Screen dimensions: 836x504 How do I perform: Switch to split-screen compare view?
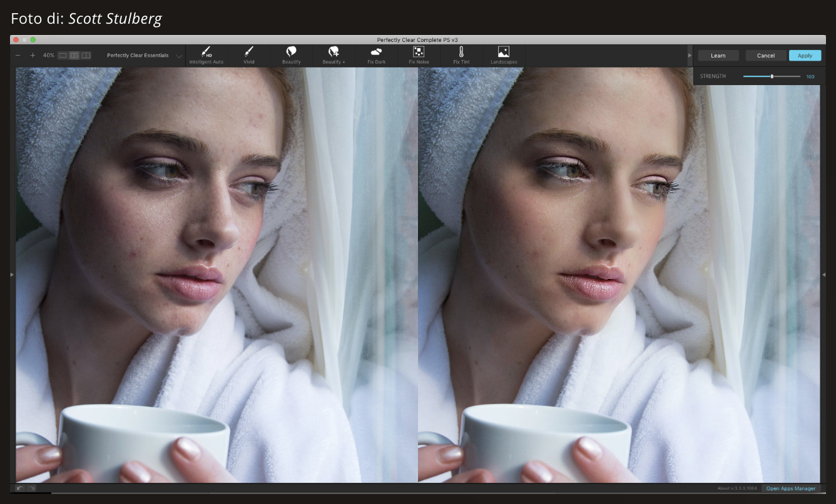(86, 56)
